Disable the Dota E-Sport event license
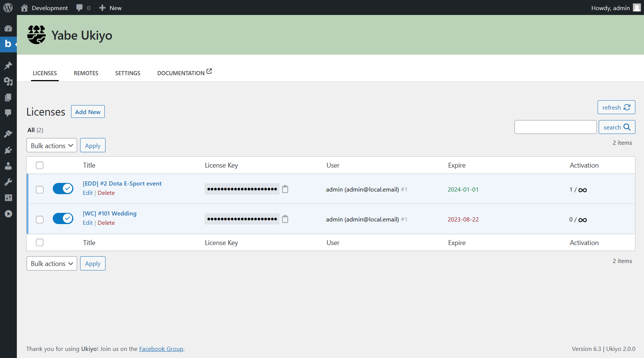The height and width of the screenshot is (358, 644). coord(63,189)
